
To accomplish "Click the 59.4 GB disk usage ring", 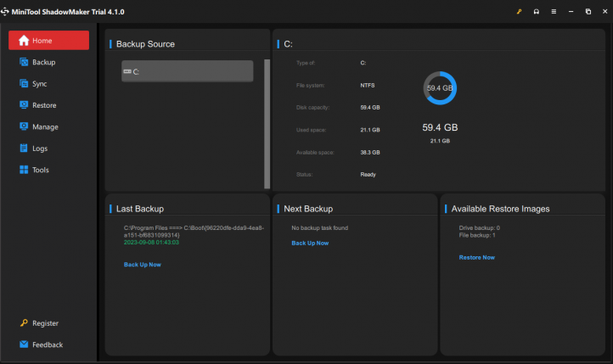I will point(440,88).
